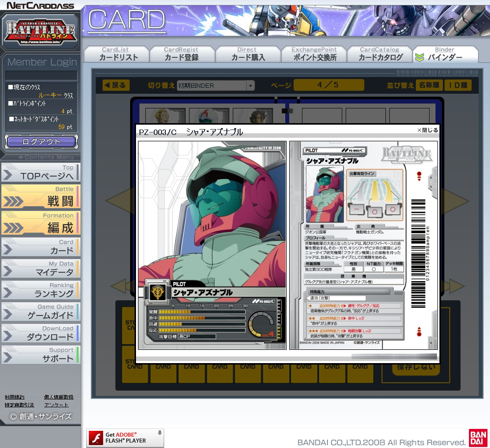Click the NetCarddass logo at top left

[x=40, y=6]
